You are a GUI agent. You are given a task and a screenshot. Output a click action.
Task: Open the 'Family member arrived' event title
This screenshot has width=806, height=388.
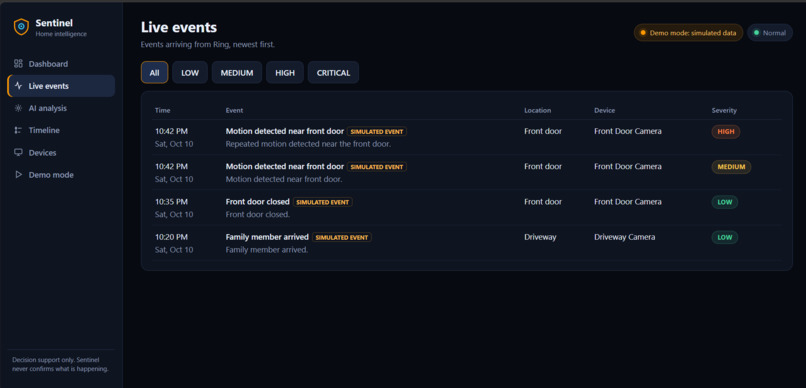pyautogui.click(x=267, y=237)
